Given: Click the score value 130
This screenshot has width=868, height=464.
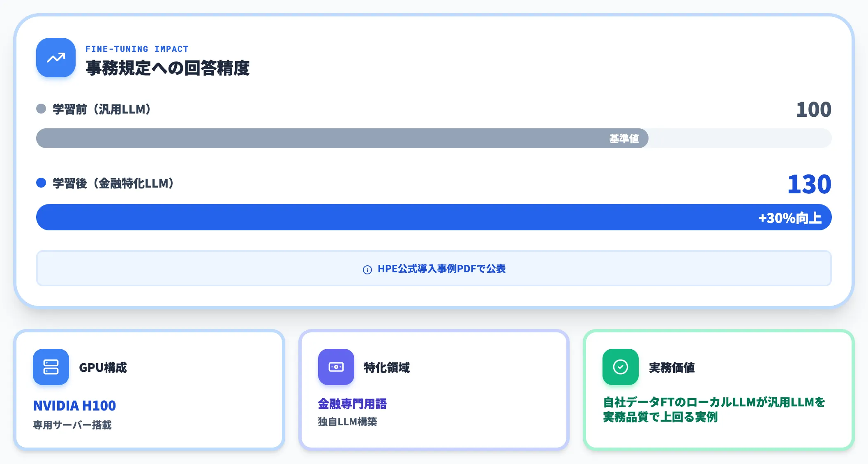Looking at the screenshot, I should click(x=809, y=184).
